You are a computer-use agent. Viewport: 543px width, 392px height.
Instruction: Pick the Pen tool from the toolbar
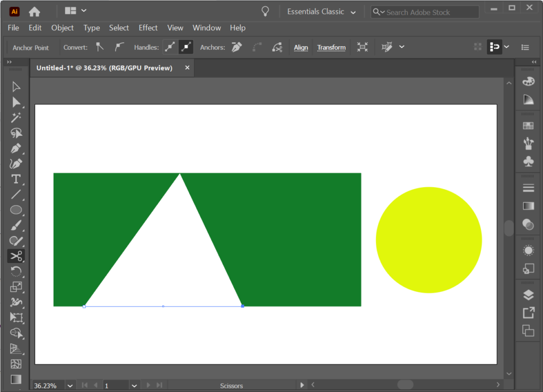coord(16,149)
